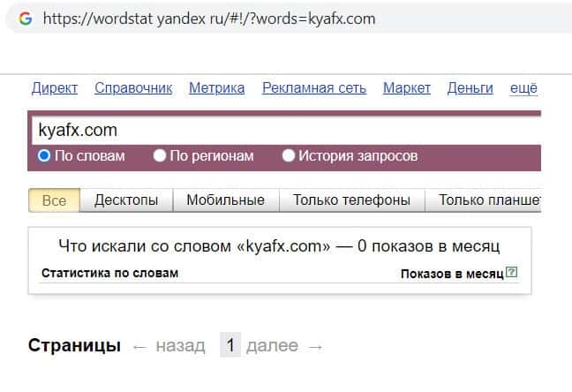Screen dimensions: 572x392
Task: Switch to the Все tab
Action: [x=55, y=200]
